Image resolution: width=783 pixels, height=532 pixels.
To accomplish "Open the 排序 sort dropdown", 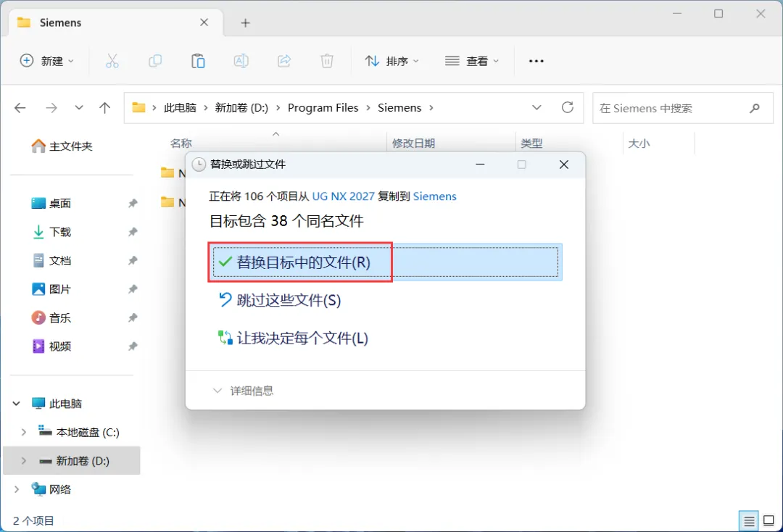I will pyautogui.click(x=392, y=61).
